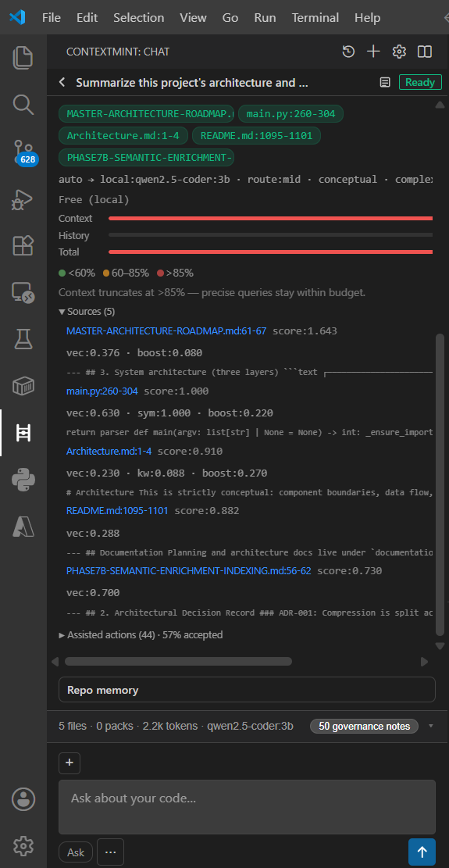The height and width of the screenshot is (868, 449).
Task: Open the Edit menu
Action: (x=87, y=18)
